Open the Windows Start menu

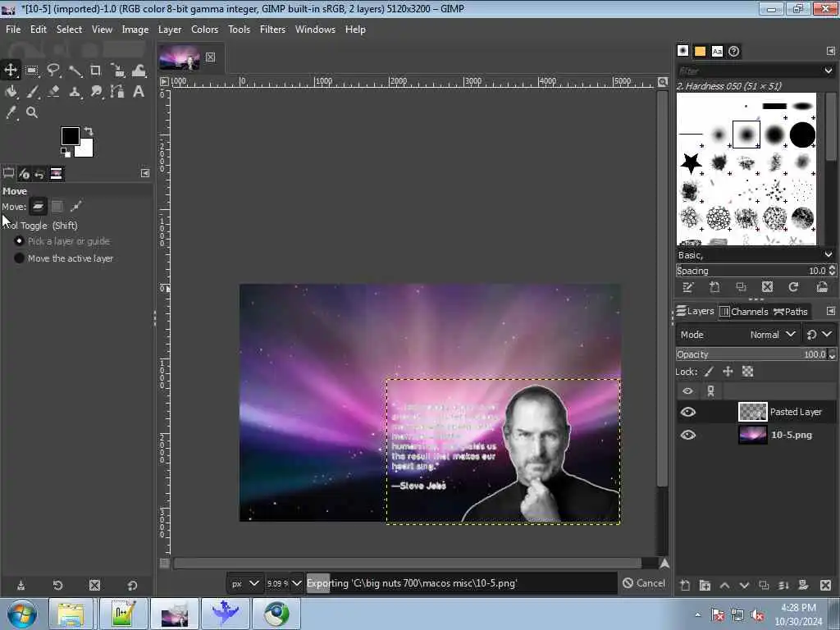pyautogui.click(x=22, y=614)
